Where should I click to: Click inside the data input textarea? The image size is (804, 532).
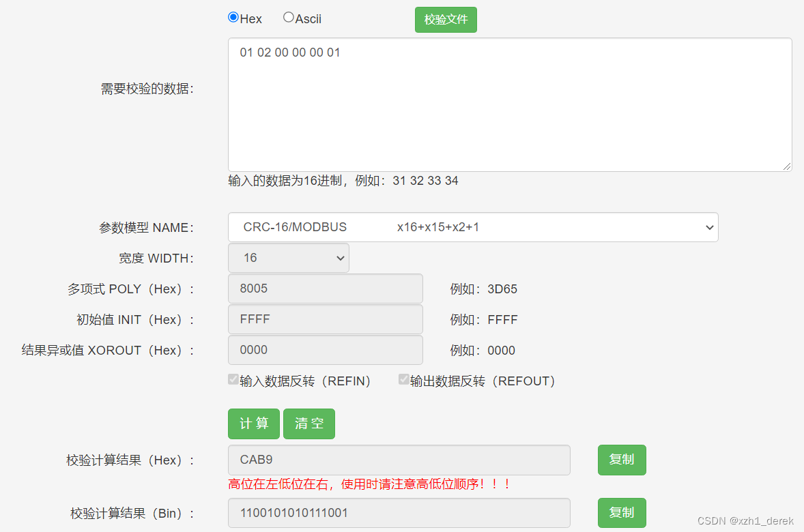point(510,102)
